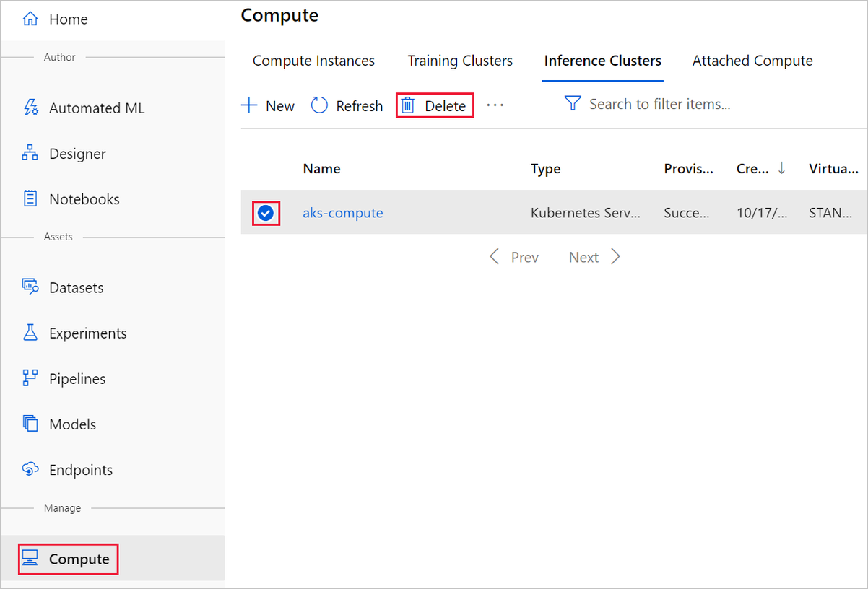Viewport: 868px width, 589px height.
Task: Click the Pipelines icon
Action: coord(30,378)
